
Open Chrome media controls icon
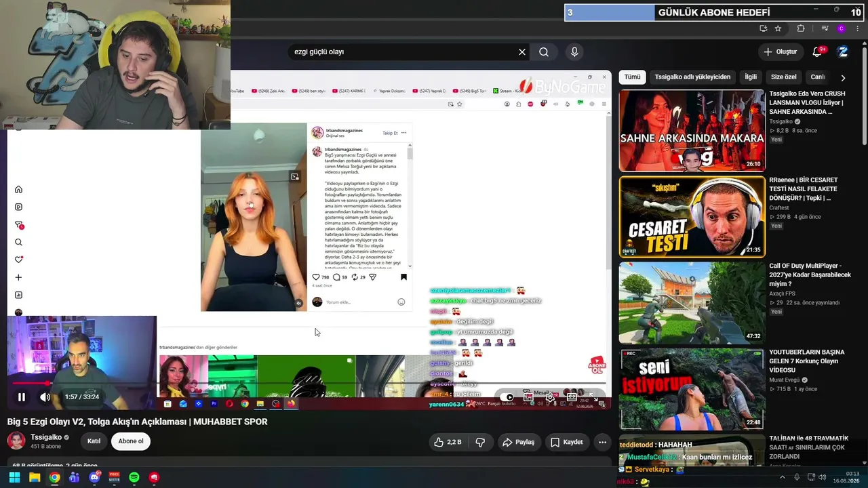pos(825,28)
